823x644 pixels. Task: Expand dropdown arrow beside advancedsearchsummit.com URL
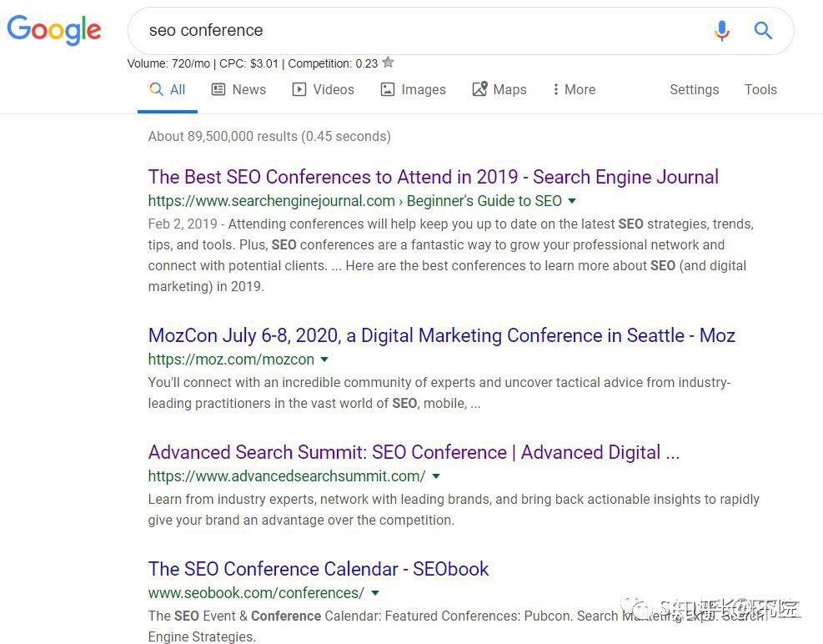click(x=436, y=476)
